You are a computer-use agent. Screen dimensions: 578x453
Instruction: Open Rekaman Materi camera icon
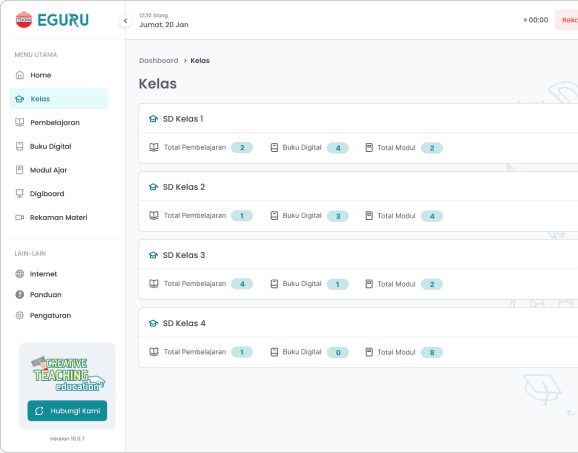coord(20,217)
